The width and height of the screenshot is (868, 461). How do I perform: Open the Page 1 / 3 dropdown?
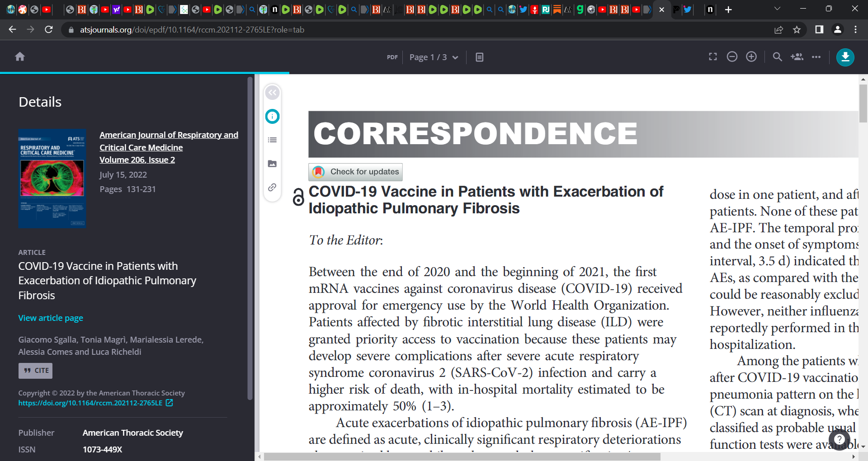434,57
